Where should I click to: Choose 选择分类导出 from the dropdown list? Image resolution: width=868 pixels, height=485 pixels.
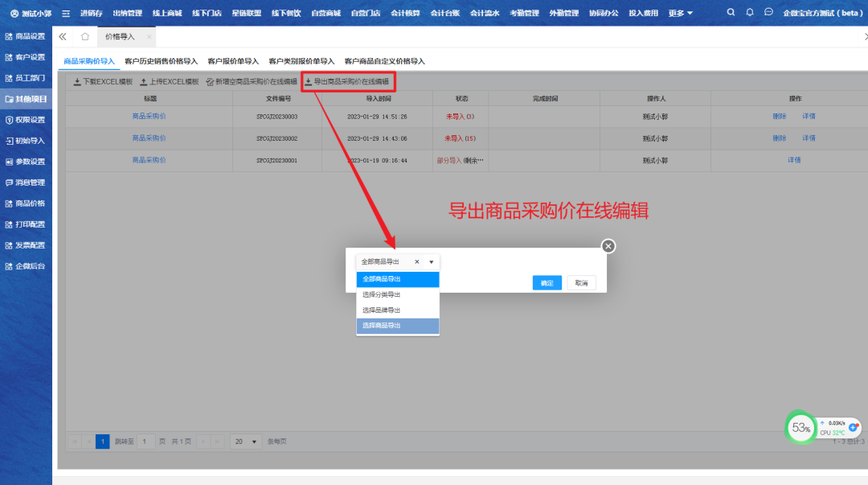(x=381, y=294)
